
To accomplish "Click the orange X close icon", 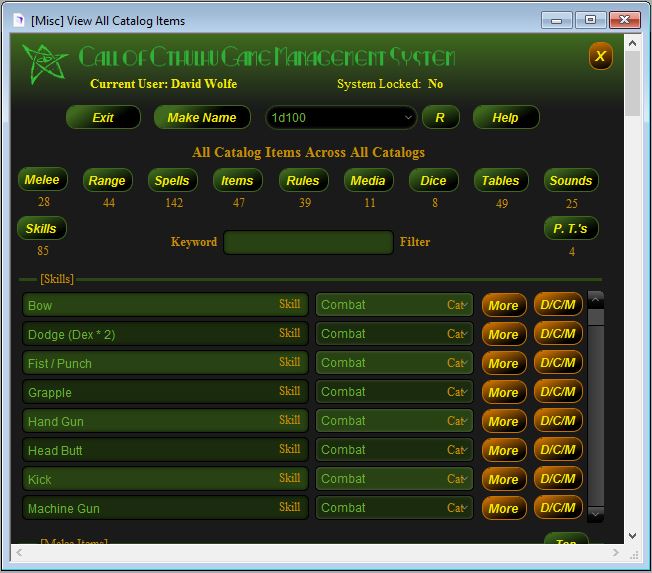I will click(x=600, y=56).
